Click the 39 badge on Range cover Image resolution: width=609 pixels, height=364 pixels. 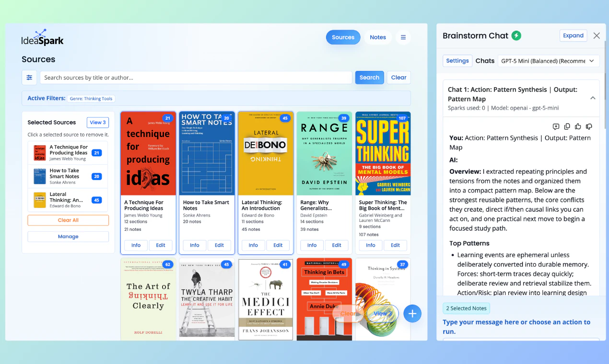point(343,118)
